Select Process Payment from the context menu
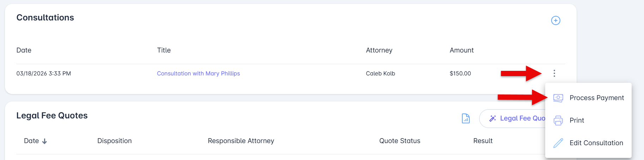The height and width of the screenshot is (160, 644). pos(596,98)
